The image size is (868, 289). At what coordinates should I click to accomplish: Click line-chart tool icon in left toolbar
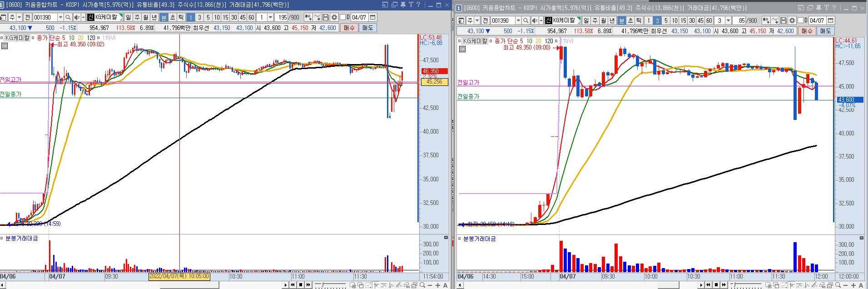(x=317, y=17)
